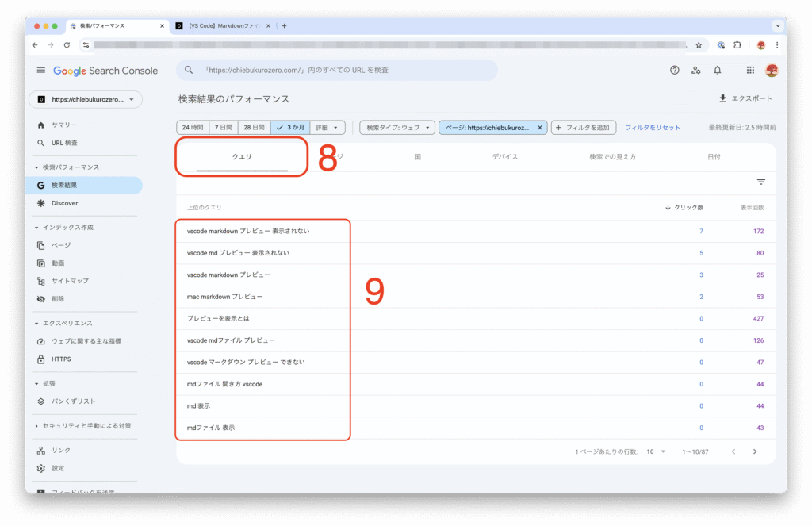Switch to the 日付 tab
The width and height of the screenshot is (812, 526).
point(714,157)
